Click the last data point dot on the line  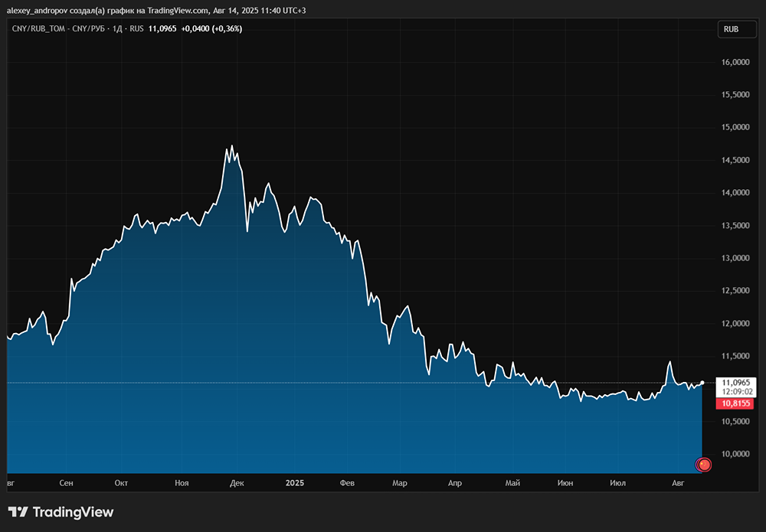[702, 383]
